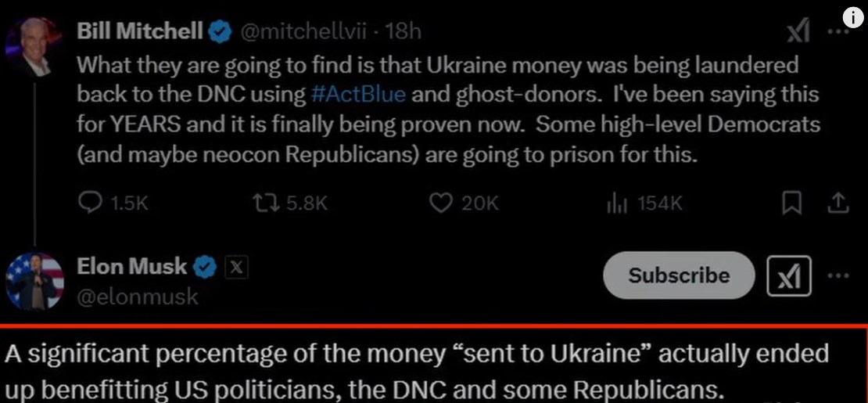
Task: Open the #ActBlue hashtag link
Action: [x=358, y=95]
